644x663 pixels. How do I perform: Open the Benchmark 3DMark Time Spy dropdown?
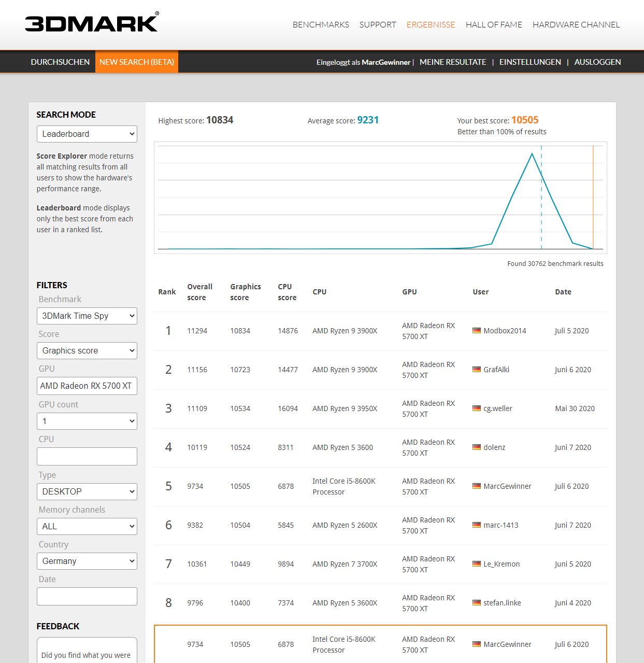(87, 316)
